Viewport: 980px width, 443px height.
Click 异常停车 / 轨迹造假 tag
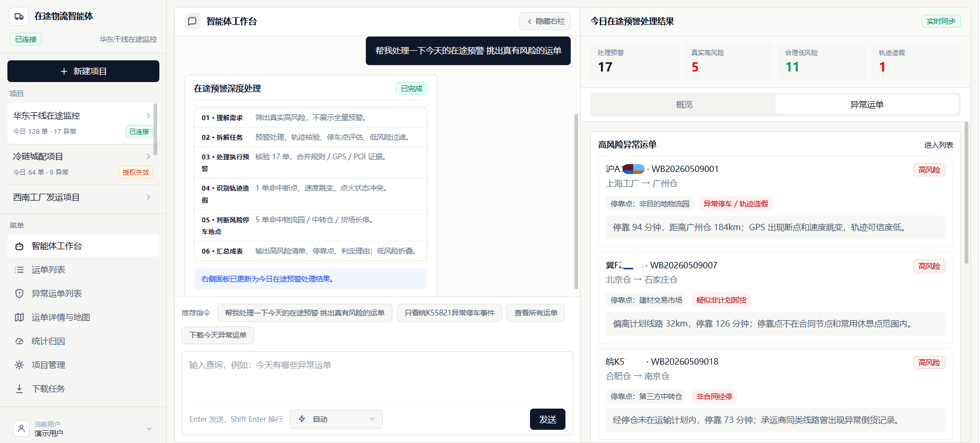point(735,204)
